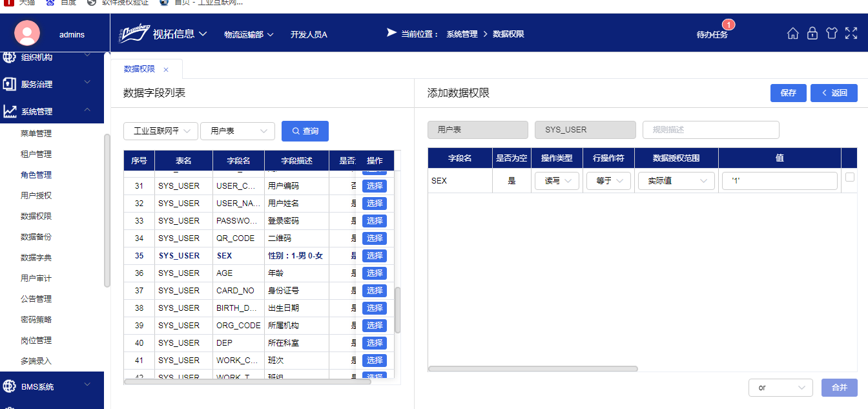The image size is (868, 409).
Task: Click the home icon in the header
Action: 792,34
